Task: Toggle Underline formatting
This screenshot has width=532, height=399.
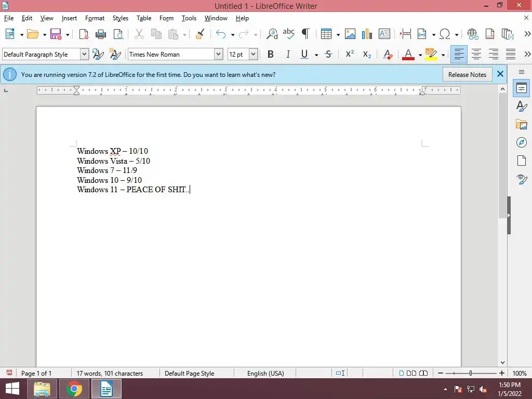Action: 304,54
